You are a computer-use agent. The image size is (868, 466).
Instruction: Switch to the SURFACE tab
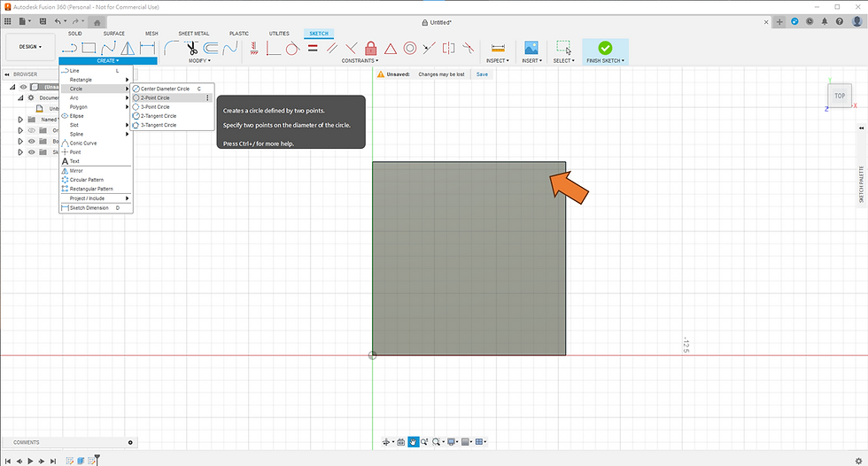point(114,33)
